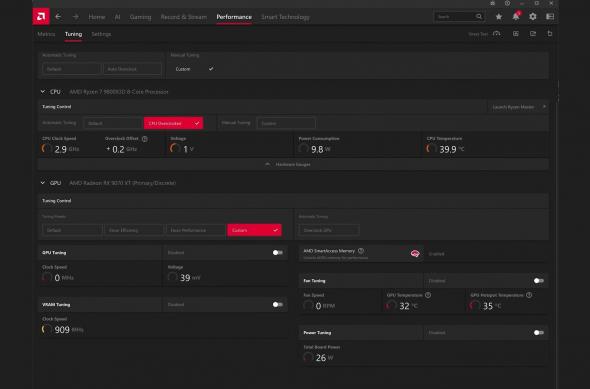Toggle the sidebar panel icon
The image size is (590, 389).
[x=550, y=17]
